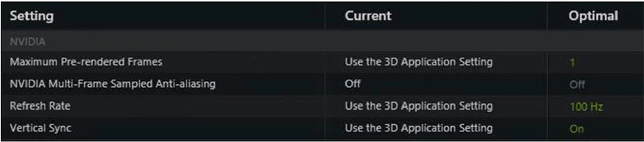
Task: Select the Vertical Sync setting name
Action: tap(41, 128)
